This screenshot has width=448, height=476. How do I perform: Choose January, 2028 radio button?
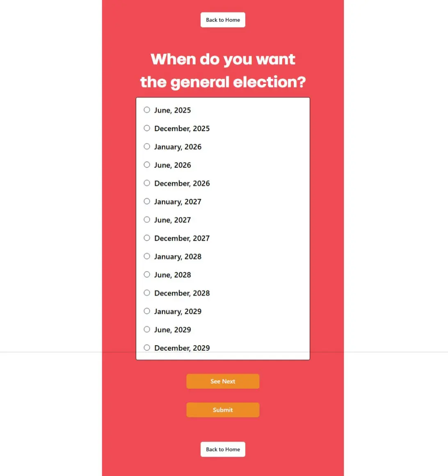(x=147, y=256)
